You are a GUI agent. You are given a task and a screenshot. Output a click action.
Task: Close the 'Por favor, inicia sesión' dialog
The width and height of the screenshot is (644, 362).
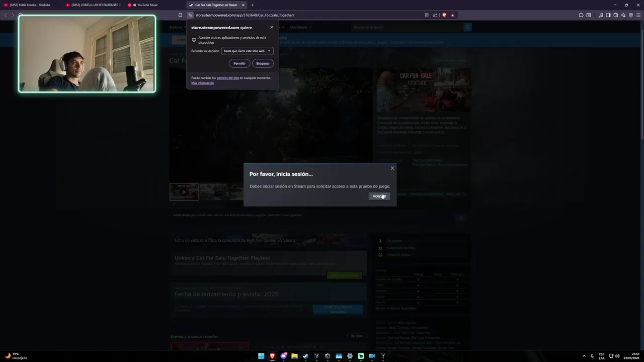coord(392,168)
